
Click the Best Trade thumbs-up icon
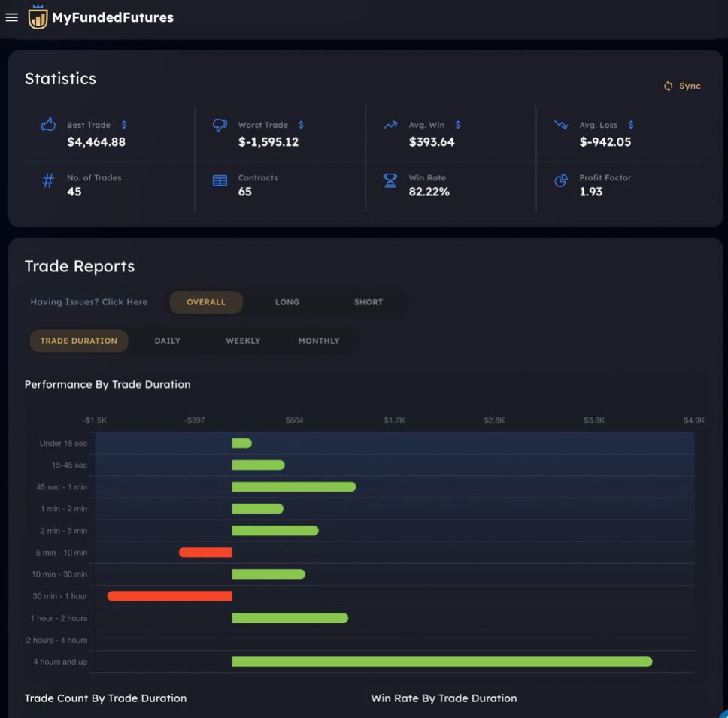[48, 125]
